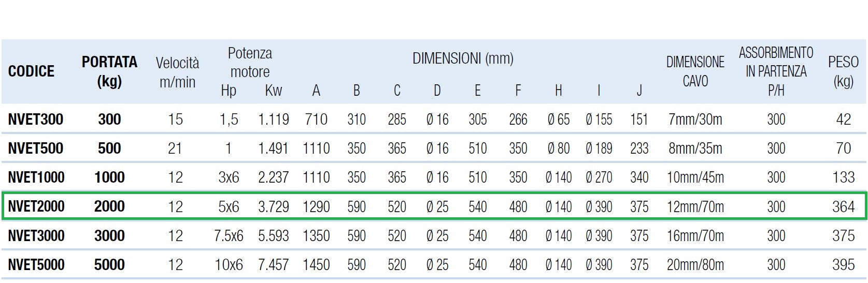Click the DIMENSIONI (mm) header
The width and height of the screenshot is (868, 283).
pos(463,58)
